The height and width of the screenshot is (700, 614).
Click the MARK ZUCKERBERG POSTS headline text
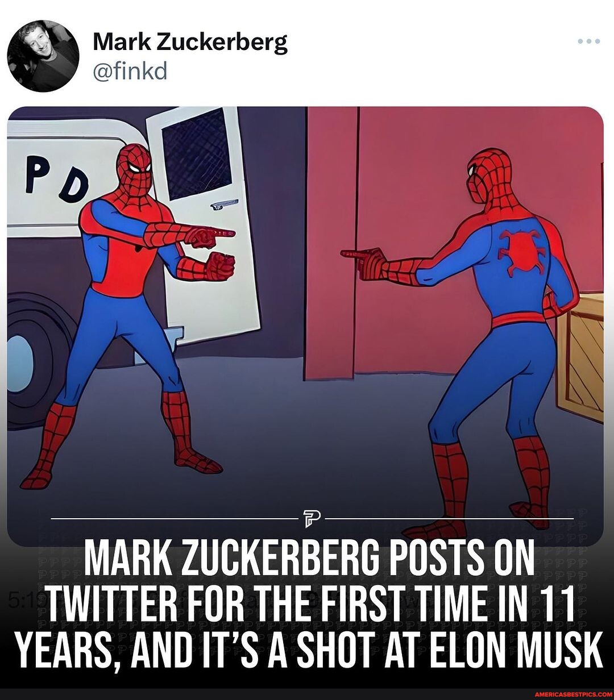pos(307,560)
